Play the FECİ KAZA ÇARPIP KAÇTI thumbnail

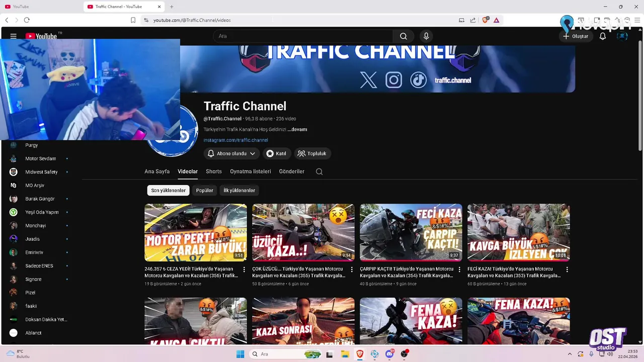411,233
